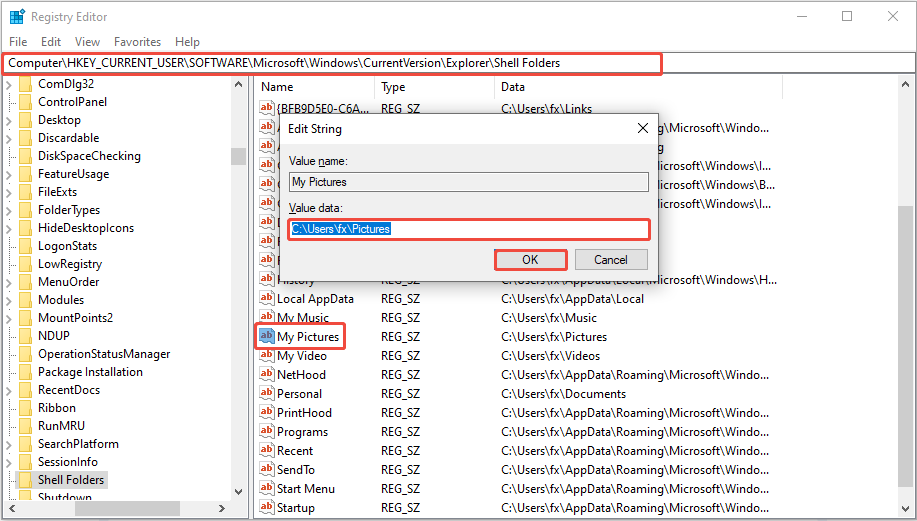Expand the Desktop key

point(9,121)
